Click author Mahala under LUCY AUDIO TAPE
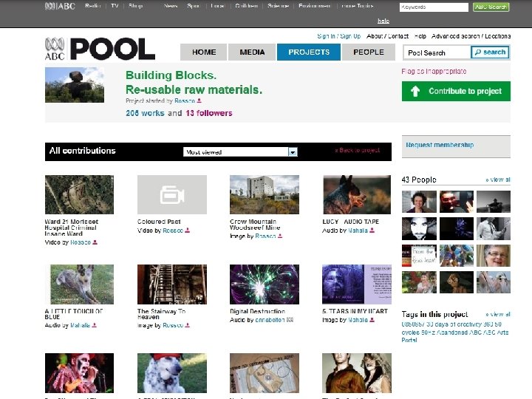 (358, 231)
